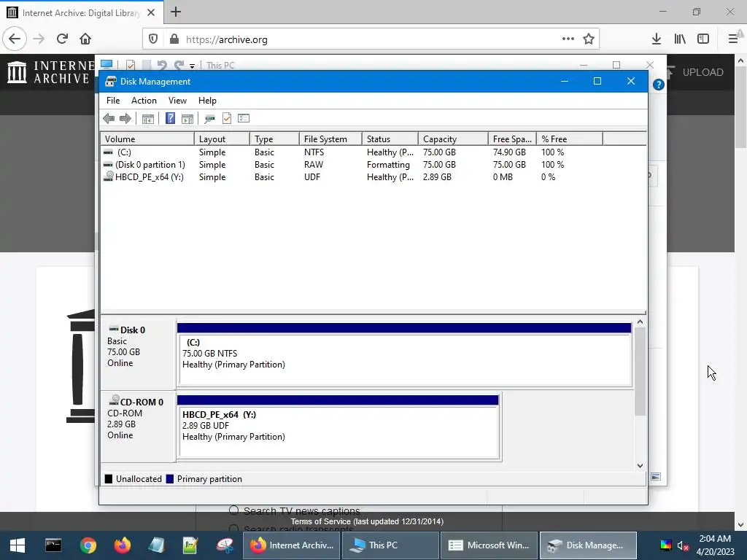
Task: Click the Firefox back navigation arrow
Action: (x=15, y=39)
